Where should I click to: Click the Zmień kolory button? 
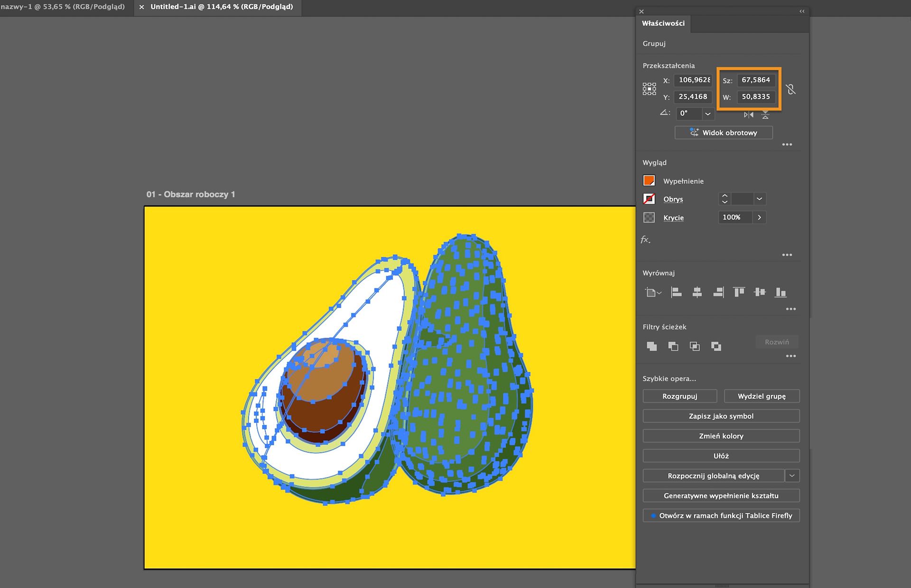(721, 436)
